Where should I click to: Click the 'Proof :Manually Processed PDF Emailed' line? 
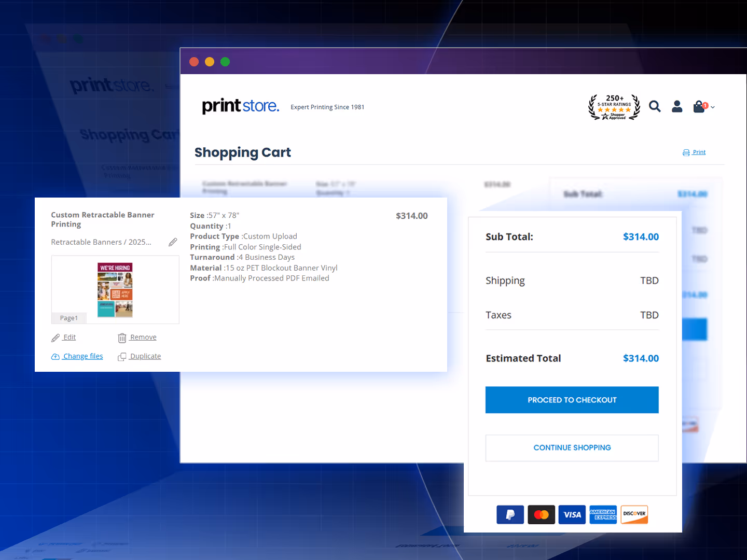259,278
